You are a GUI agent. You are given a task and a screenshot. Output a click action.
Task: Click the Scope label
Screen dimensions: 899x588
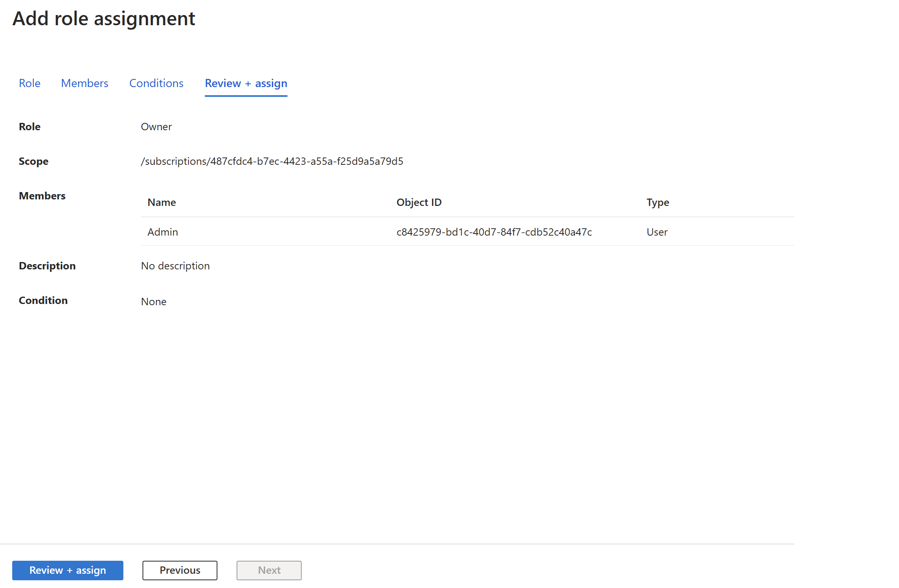[33, 161]
